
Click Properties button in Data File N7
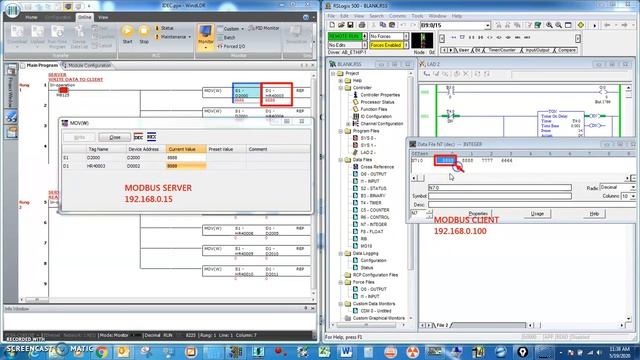tap(478, 213)
